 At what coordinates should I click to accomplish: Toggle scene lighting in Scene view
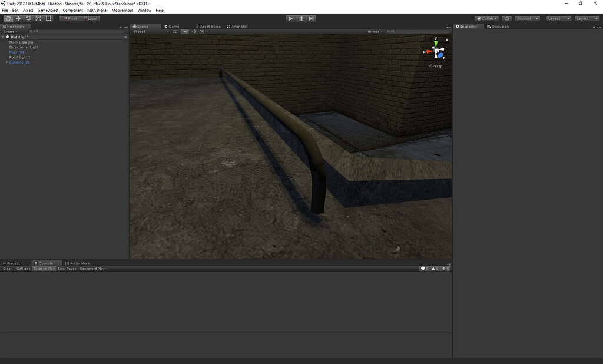[x=185, y=31]
